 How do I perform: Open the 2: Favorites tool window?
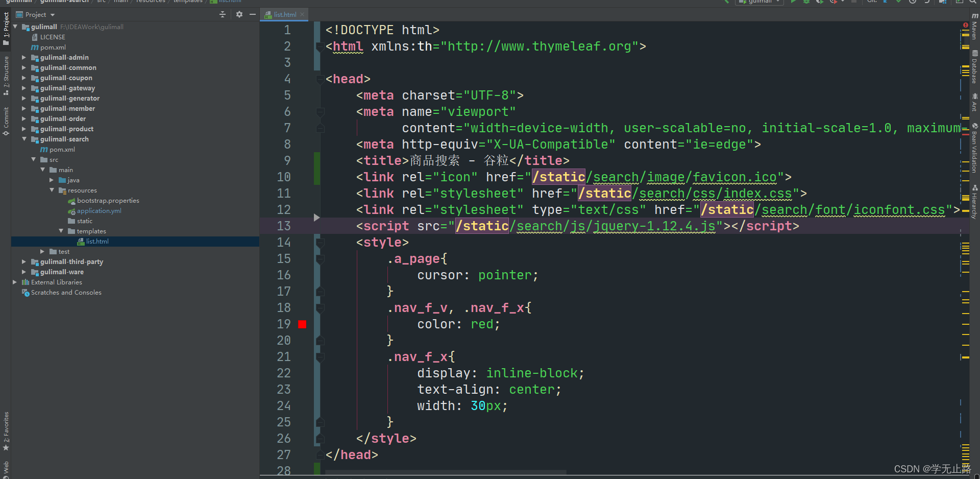[6, 432]
